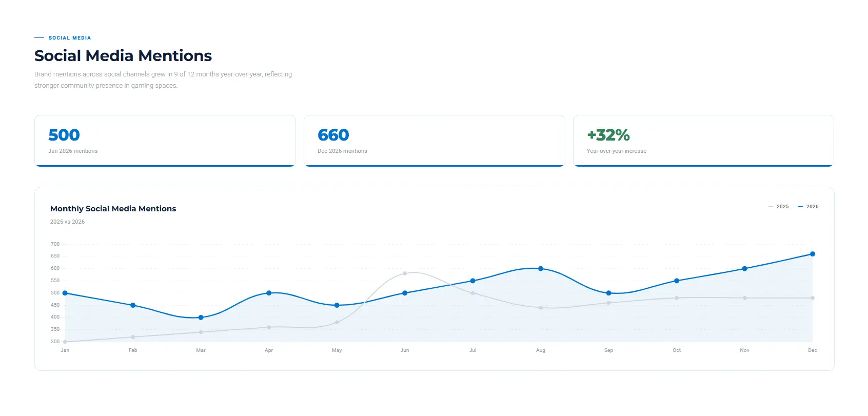Open the Dec 2026 mentions card

click(435, 141)
